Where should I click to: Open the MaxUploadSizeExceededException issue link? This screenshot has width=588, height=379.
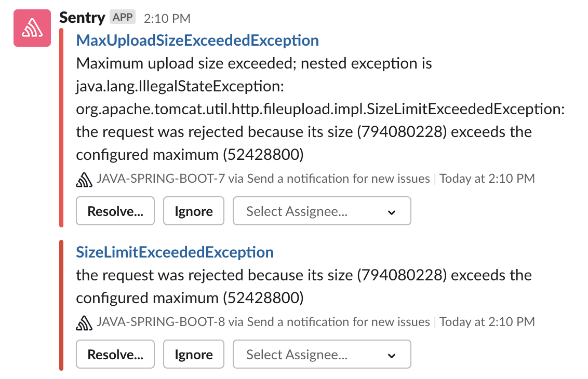point(197,40)
